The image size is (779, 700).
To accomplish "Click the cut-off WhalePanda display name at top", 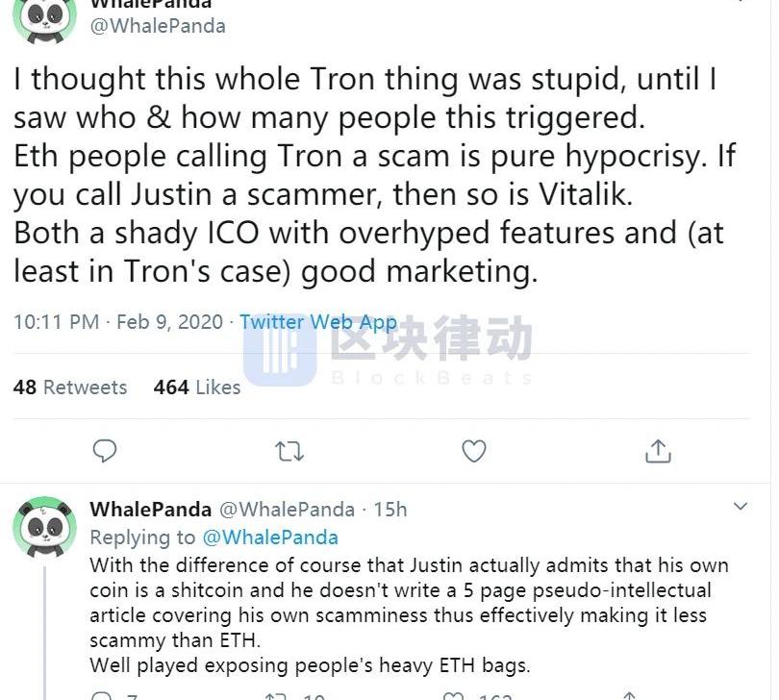I will tap(150, 5).
